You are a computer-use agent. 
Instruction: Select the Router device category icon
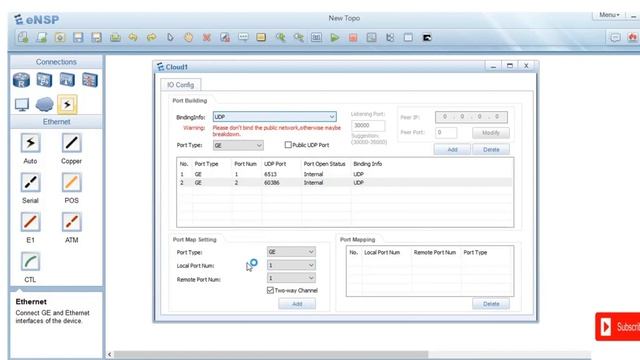coord(21,80)
